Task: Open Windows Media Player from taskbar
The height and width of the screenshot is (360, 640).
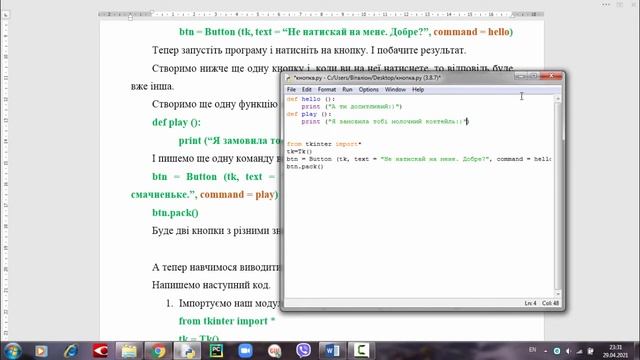Action: coord(41,351)
